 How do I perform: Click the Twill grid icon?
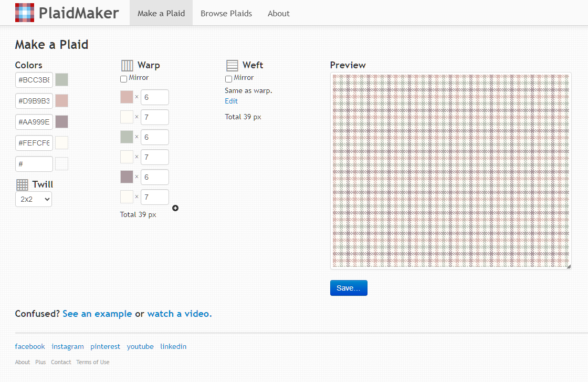tap(22, 184)
